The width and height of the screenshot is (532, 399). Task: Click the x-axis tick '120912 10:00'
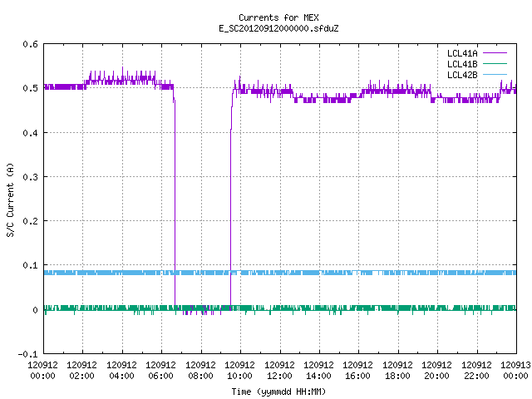point(239,371)
